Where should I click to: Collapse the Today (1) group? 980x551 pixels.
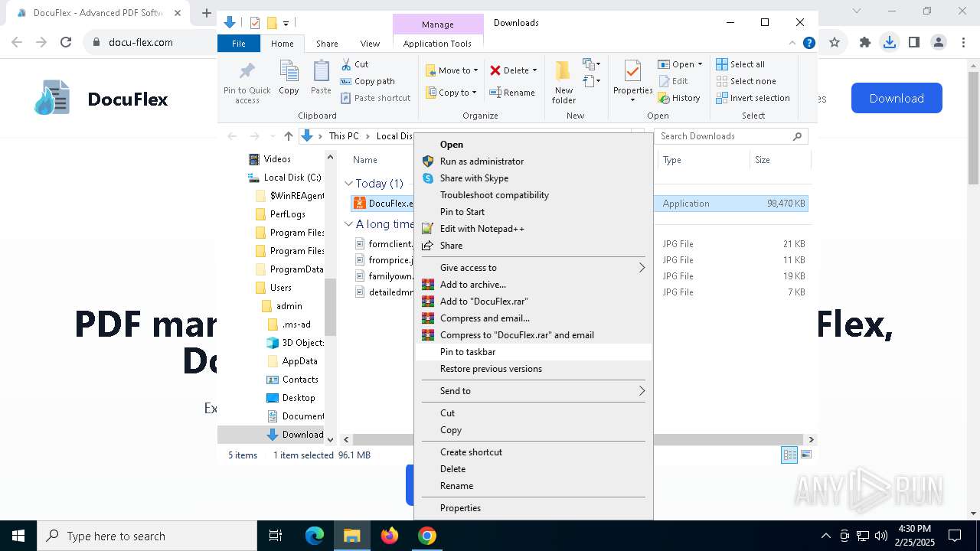(x=348, y=184)
